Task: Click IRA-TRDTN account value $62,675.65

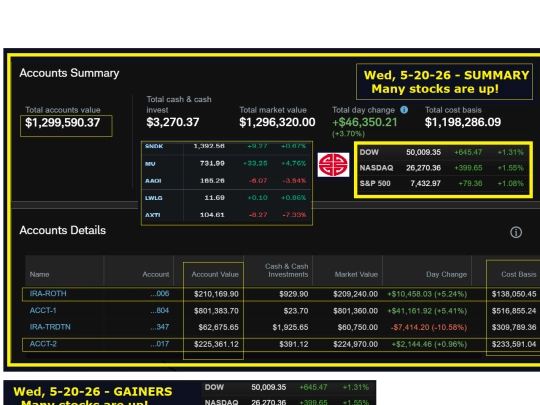Action: coord(218,328)
